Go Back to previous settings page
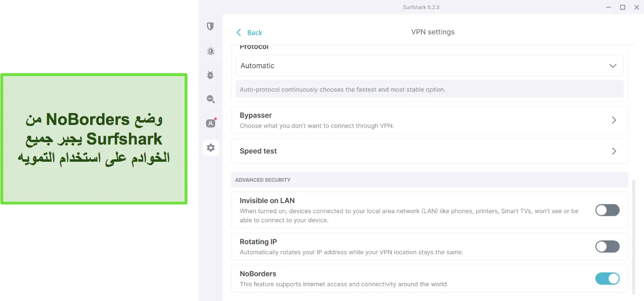The width and height of the screenshot is (644, 301). pyautogui.click(x=249, y=32)
